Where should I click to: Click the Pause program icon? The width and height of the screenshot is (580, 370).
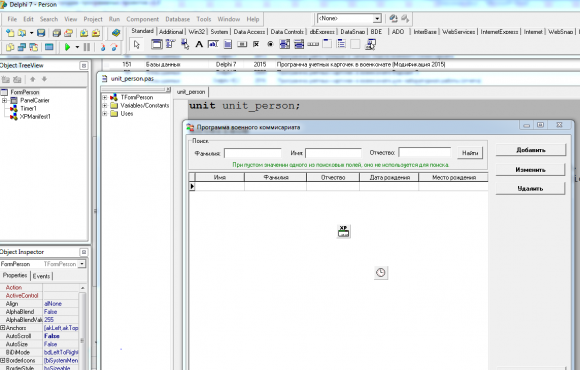tap(87, 47)
